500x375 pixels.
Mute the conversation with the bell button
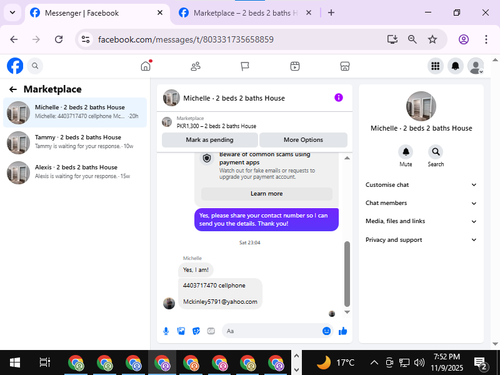click(x=406, y=152)
